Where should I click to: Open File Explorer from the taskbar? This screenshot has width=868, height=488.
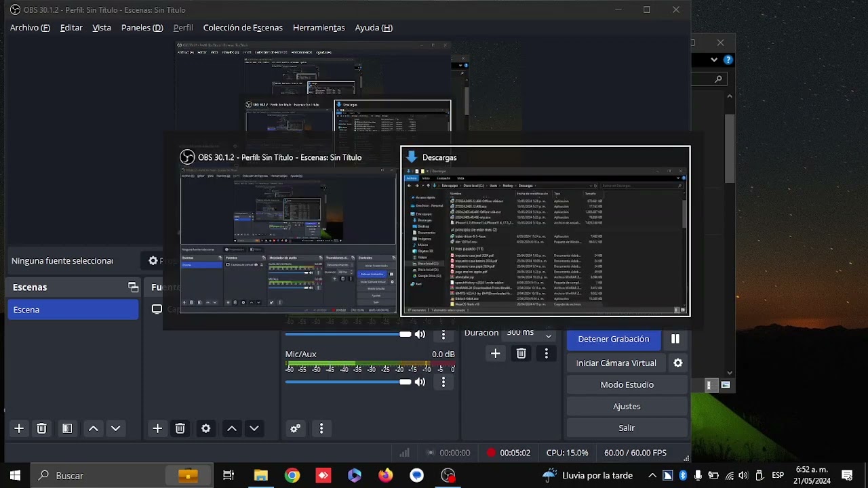pos(261,476)
